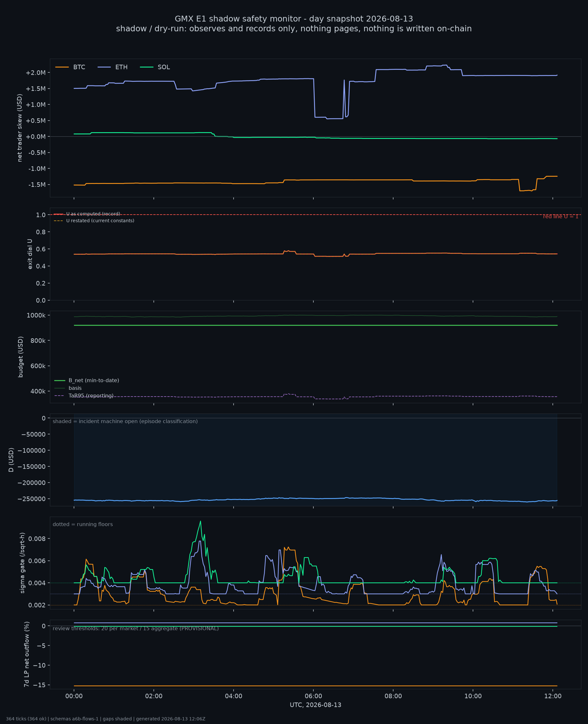The width and height of the screenshot is (588, 724).
Task: Select the 'budget (USD)' axis label
Action: point(20,357)
